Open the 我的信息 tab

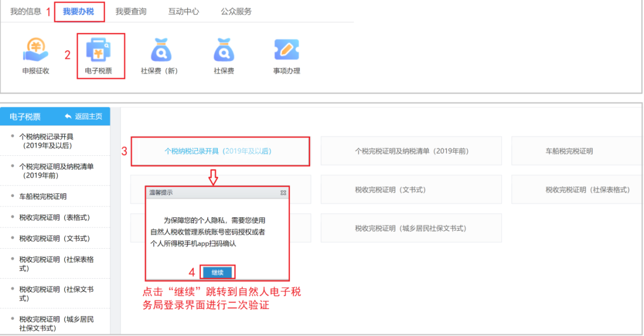pyautogui.click(x=26, y=11)
